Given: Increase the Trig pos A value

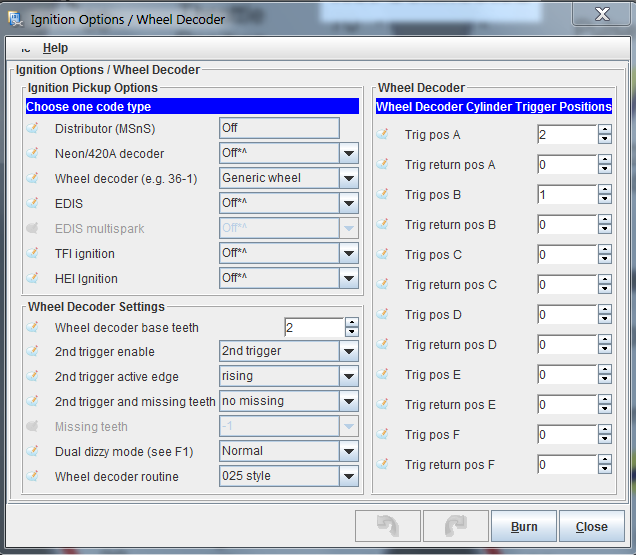Looking at the screenshot, I should (x=604, y=129).
